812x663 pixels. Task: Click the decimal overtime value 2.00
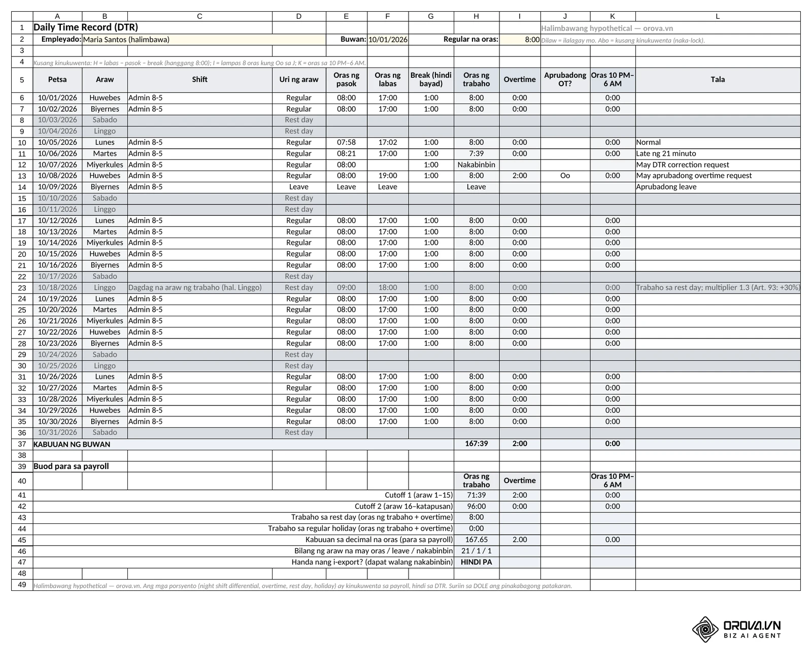pyautogui.click(x=520, y=540)
